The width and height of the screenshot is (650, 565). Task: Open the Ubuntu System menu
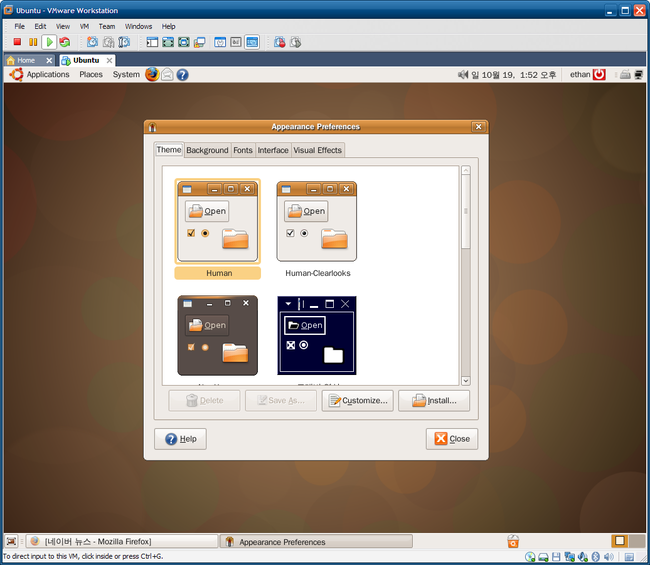pyautogui.click(x=126, y=75)
